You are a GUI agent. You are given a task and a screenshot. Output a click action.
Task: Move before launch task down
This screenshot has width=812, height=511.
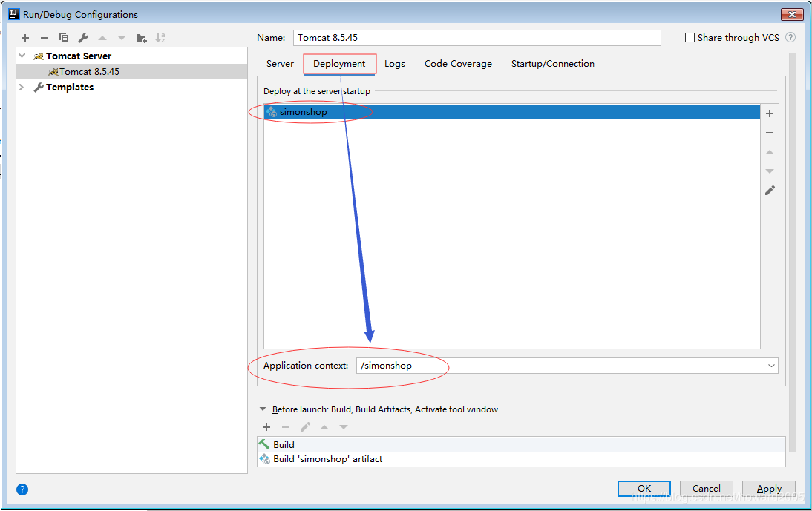click(344, 427)
